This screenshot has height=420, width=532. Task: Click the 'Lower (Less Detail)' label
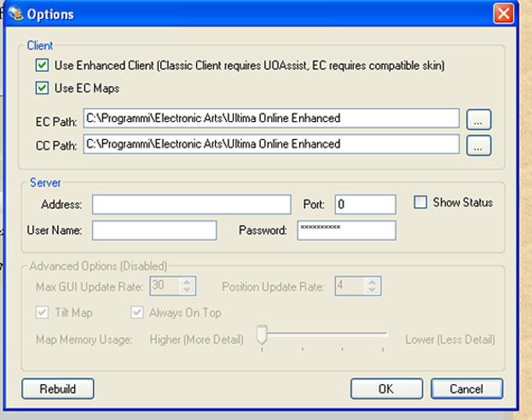click(450, 339)
